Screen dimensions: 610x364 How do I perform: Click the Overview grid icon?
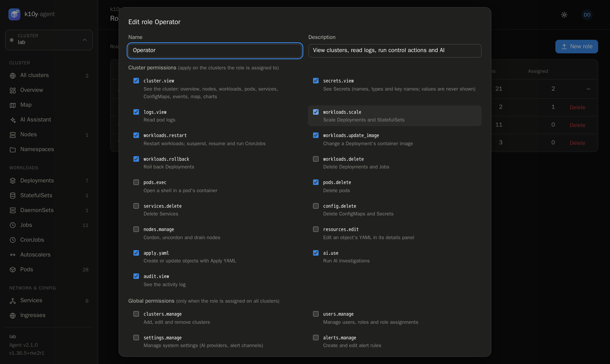(x=13, y=90)
